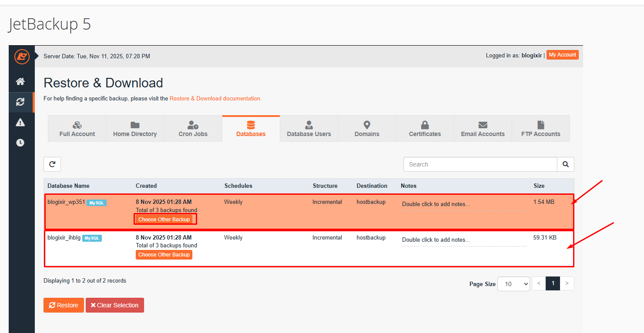The image size is (644, 333).
Task: Open the queue clock icon in sidebar
Action: [20, 143]
